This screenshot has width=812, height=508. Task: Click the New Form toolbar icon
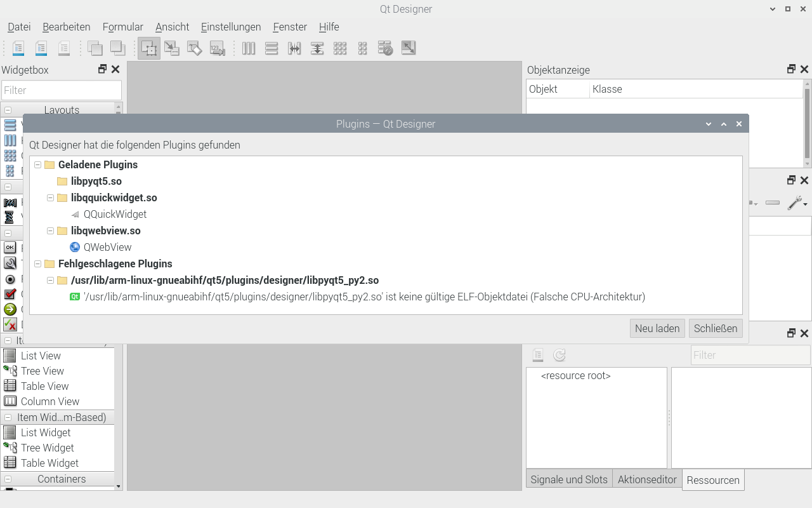pyautogui.click(x=18, y=48)
